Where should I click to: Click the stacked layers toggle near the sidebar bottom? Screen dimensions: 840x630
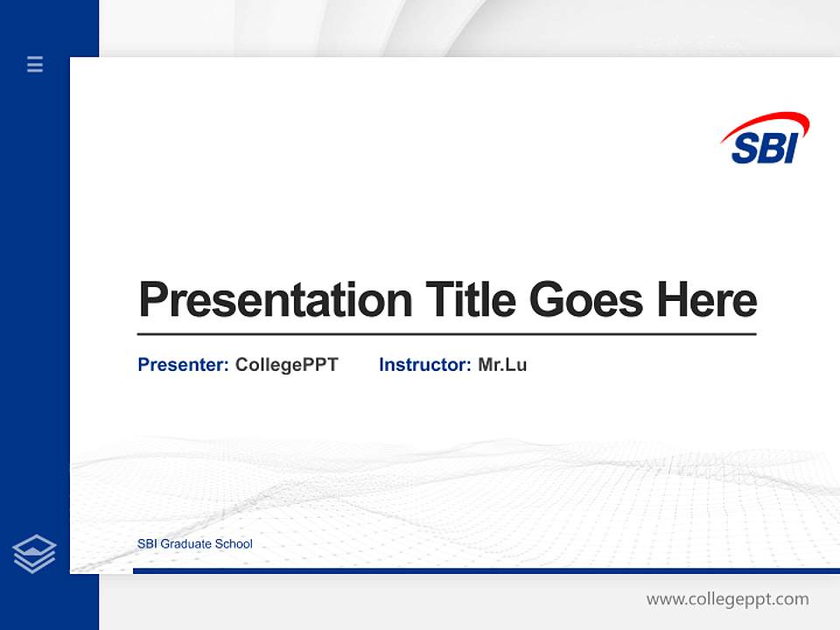(35, 551)
